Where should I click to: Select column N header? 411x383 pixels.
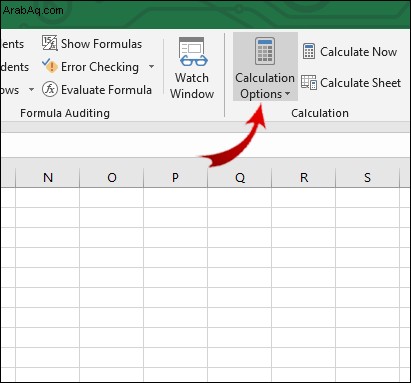(48, 177)
